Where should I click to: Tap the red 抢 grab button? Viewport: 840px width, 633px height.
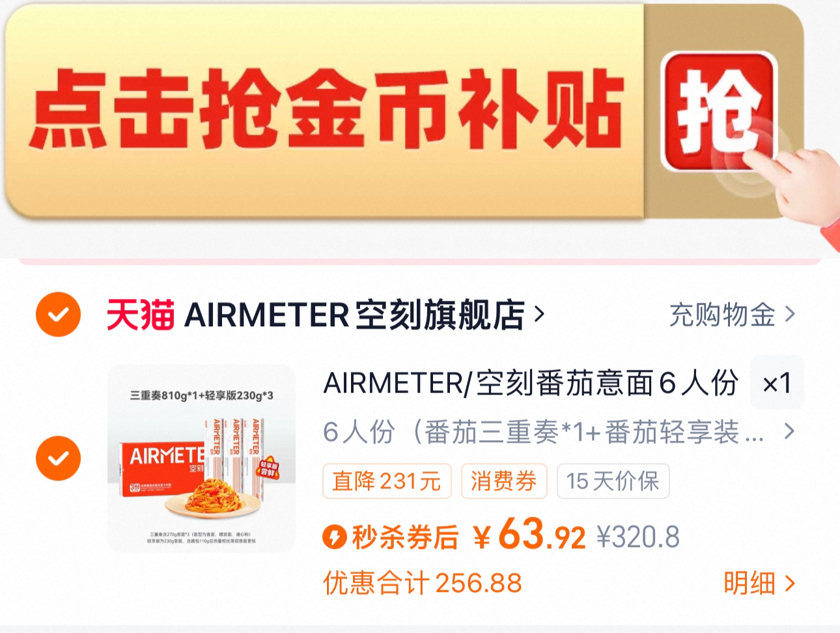coord(719,112)
